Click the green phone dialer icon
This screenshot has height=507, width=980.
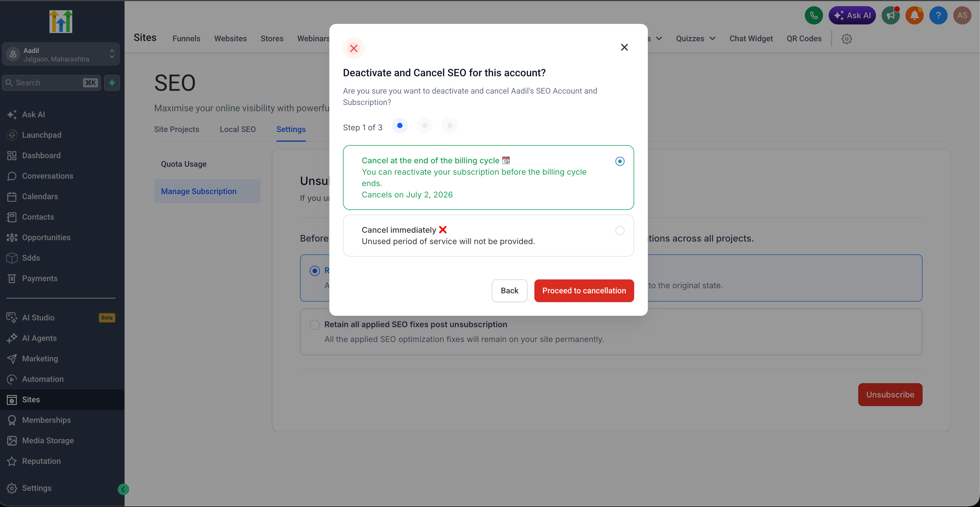pos(813,16)
